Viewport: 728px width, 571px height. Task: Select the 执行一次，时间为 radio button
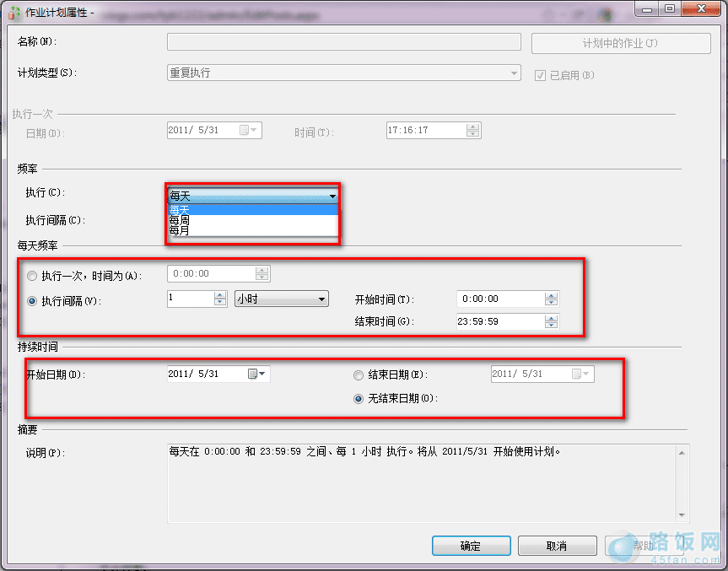pos(31,276)
